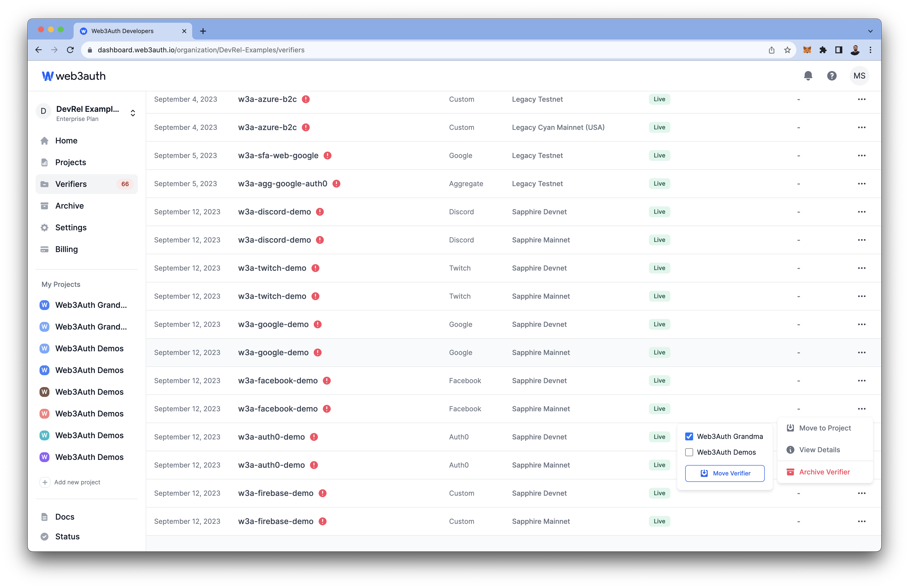Image resolution: width=909 pixels, height=588 pixels.
Task: Check the Web3Auth Demos checkbox
Action: 689,452
